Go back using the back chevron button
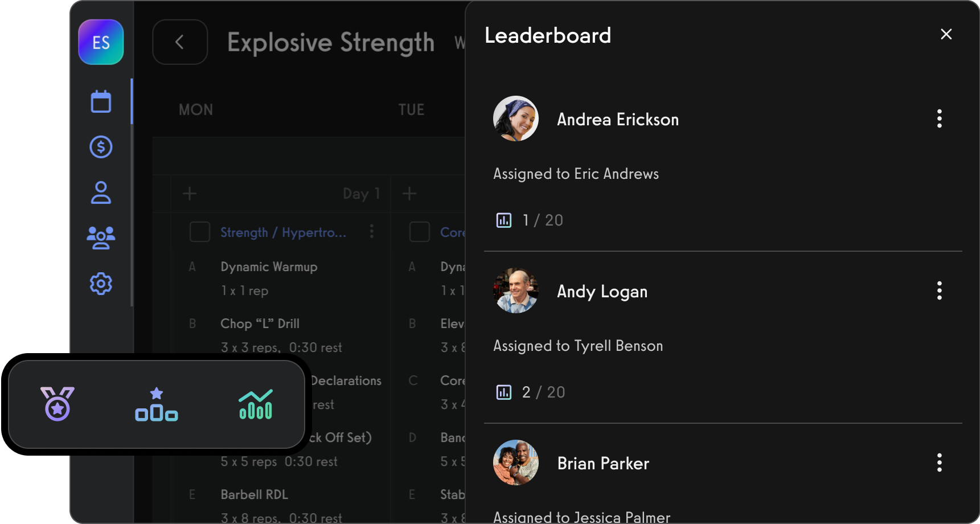 click(180, 42)
